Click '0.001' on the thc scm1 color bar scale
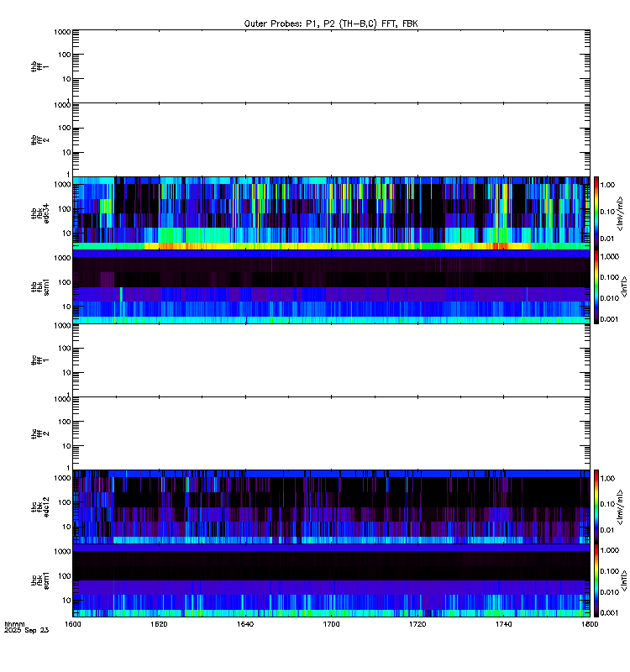This screenshot has width=630, height=672. tap(610, 613)
